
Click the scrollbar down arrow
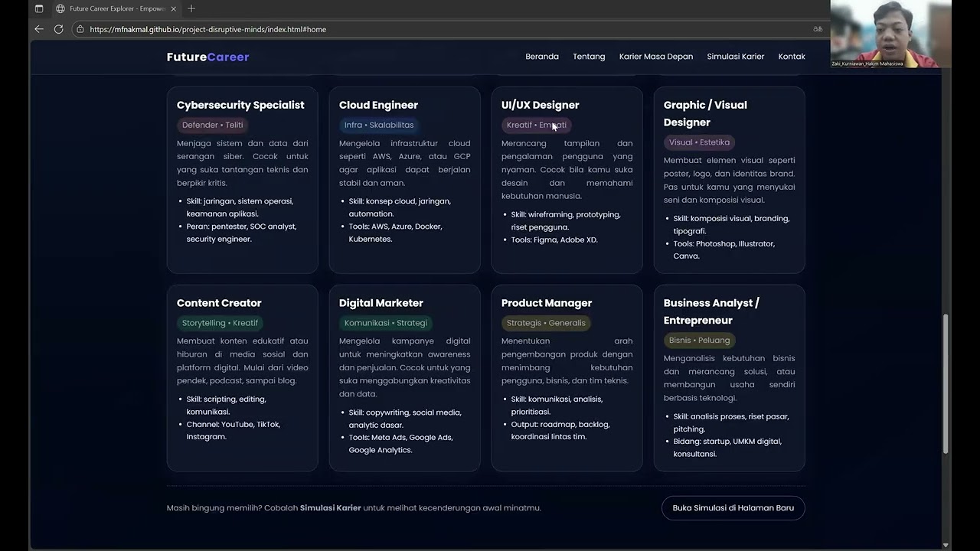(x=946, y=545)
